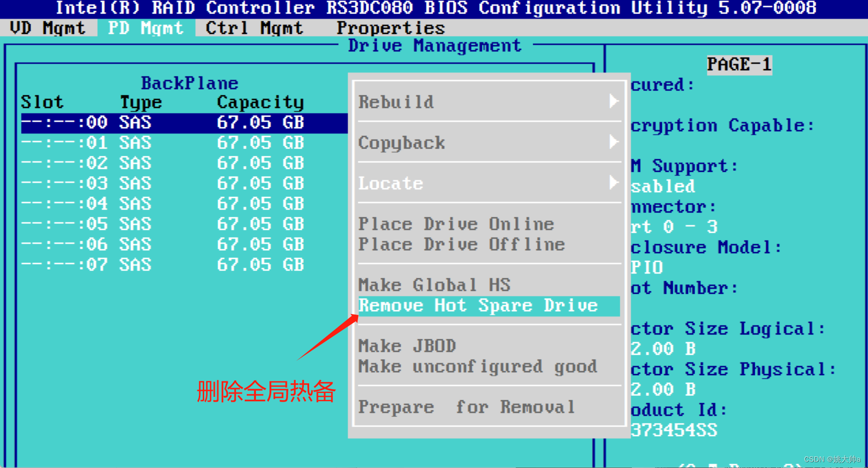
Task: Expand the Locate submenu arrow
Action: (x=614, y=182)
